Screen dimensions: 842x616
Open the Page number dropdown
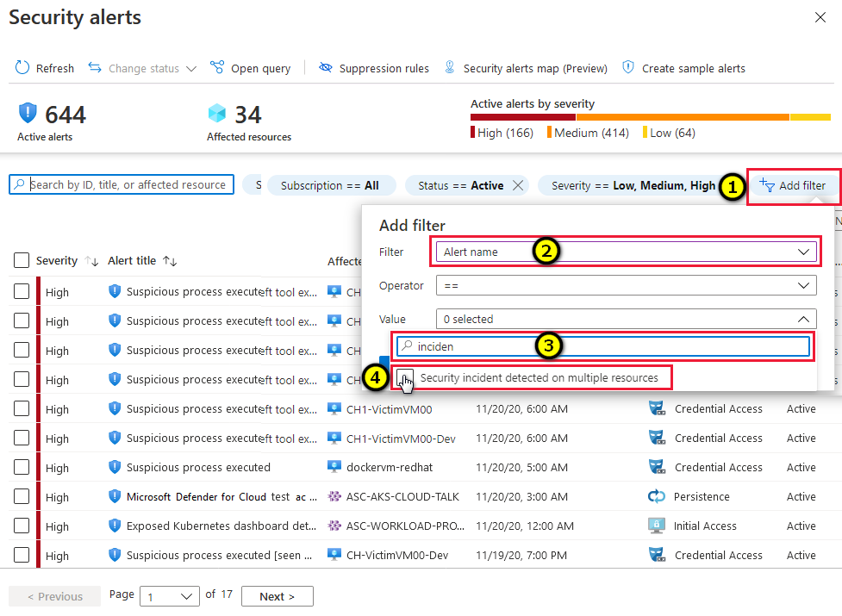click(170, 596)
